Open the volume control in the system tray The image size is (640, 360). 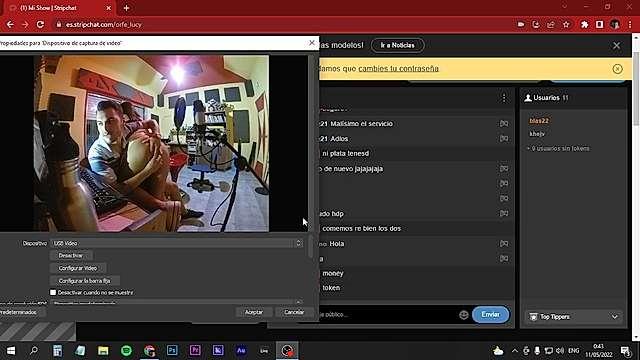pyautogui.click(x=560, y=351)
